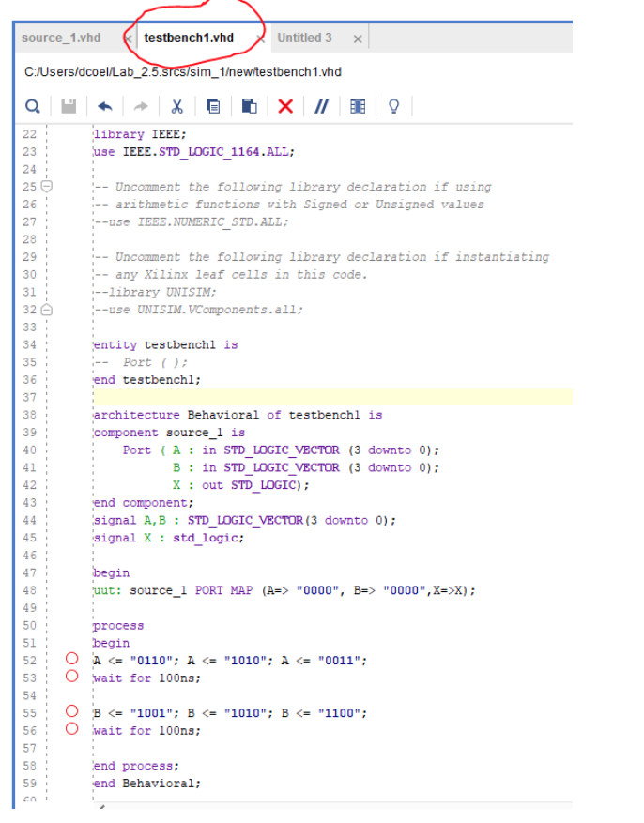This screenshot has width=644, height=823.
Task: Click line number 48 in gutter
Action: [30, 590]
